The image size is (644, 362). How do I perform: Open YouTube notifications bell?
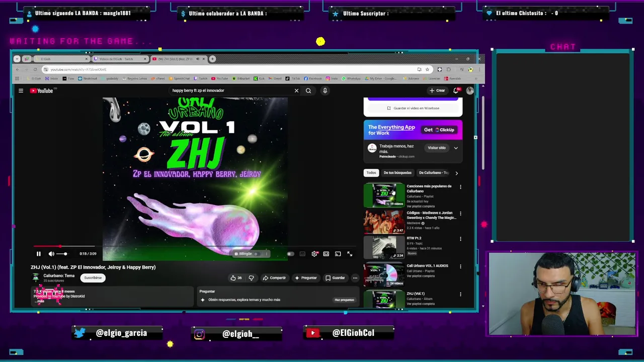point(456,90)
